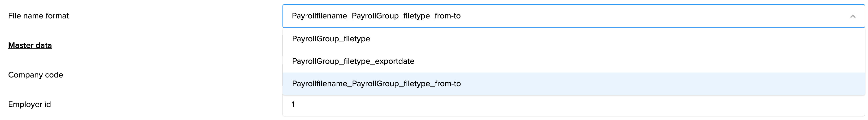The height and width of the screenshot is (120, 868).
Task: Choose PayrollGroup_filetype_exportdate from the list
Action: (x=353, y=61)
